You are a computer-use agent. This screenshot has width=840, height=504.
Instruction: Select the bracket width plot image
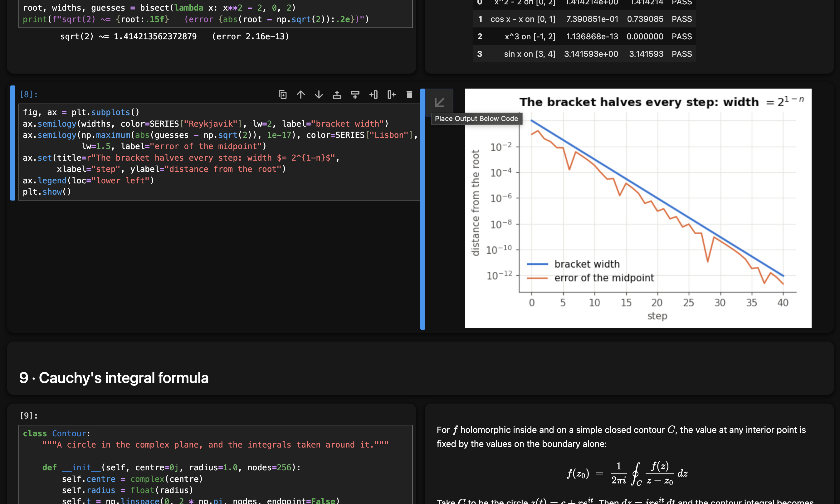[638, 208]
